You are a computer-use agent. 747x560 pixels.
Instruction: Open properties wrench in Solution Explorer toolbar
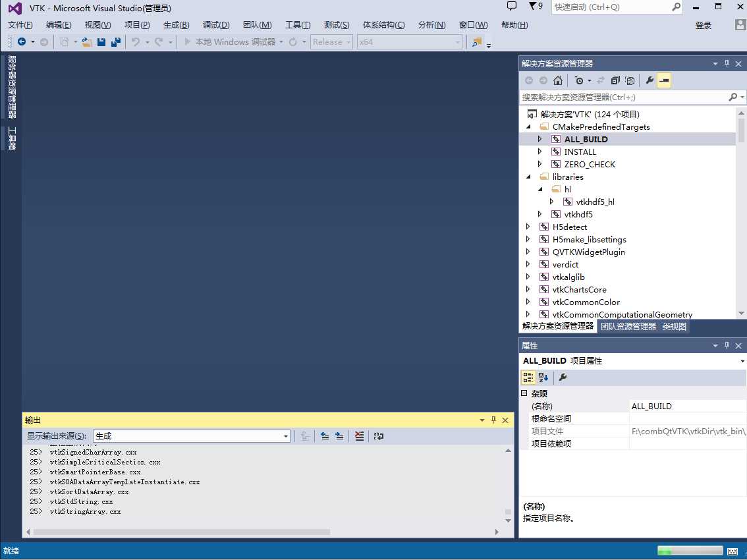pos(649,80)
